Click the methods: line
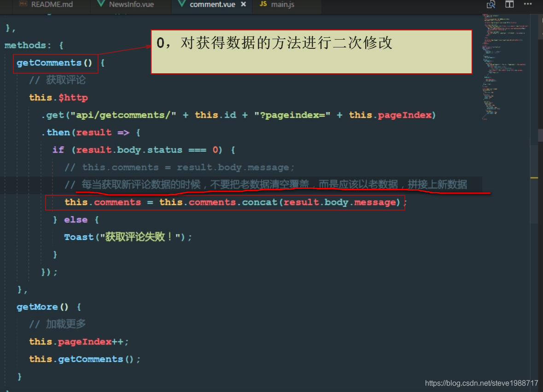This screenshot has height=392, width=543. 34,45
